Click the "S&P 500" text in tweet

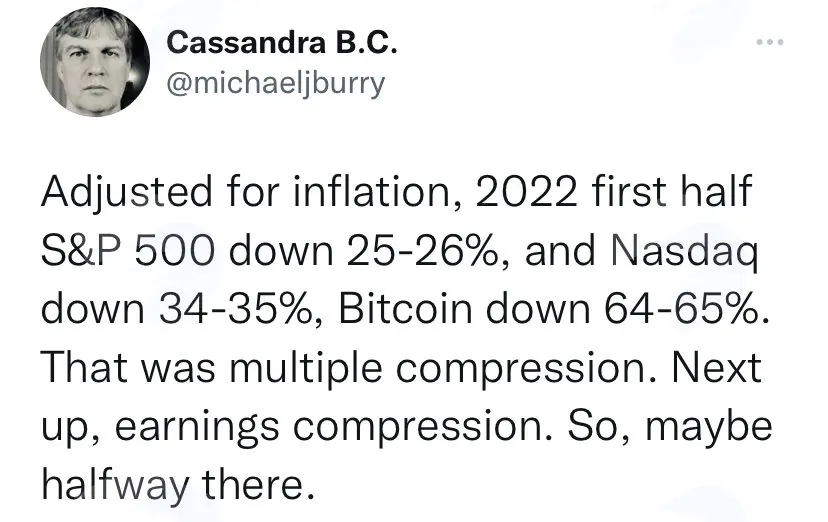tap(128, 250)
